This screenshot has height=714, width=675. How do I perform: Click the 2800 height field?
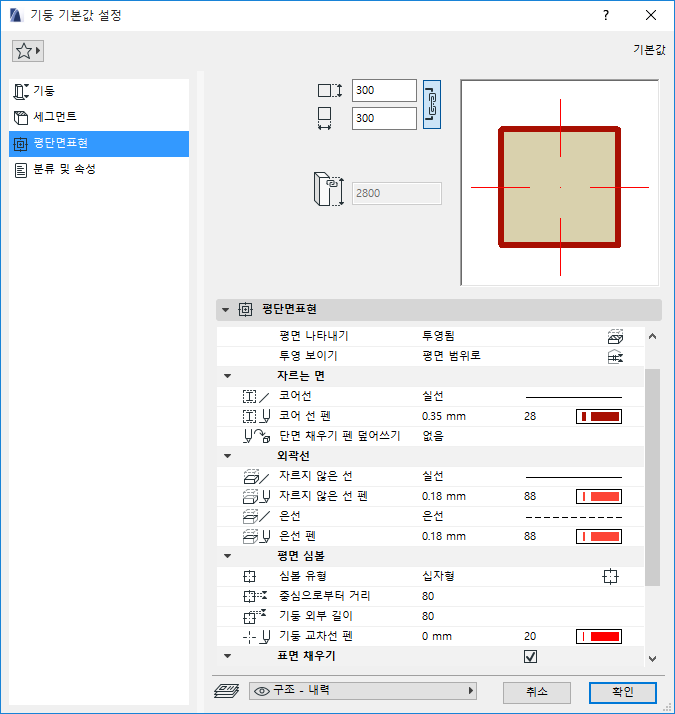coord(397,194)
